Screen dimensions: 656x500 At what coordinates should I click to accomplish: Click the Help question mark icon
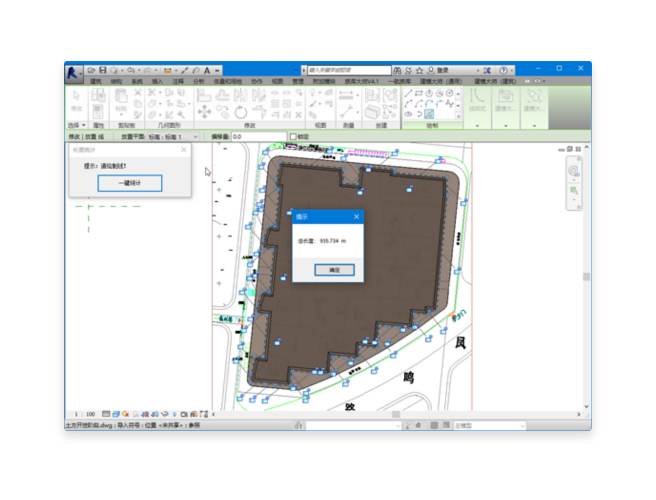503,70
